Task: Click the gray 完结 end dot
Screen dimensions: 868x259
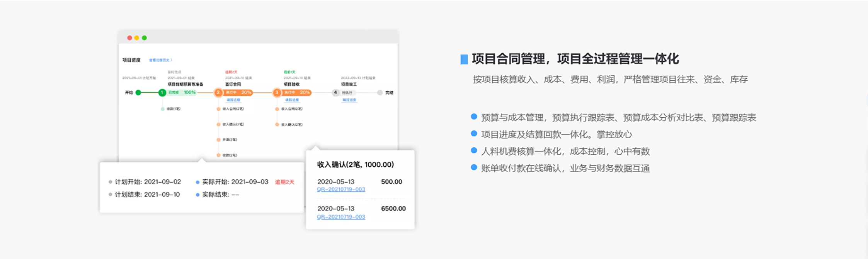Action: (380, 93)
